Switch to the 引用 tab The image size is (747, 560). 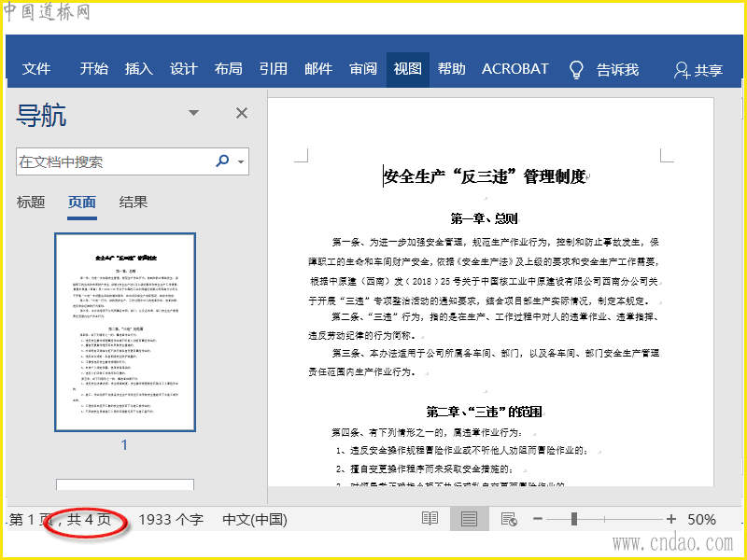tap(274, 69)
